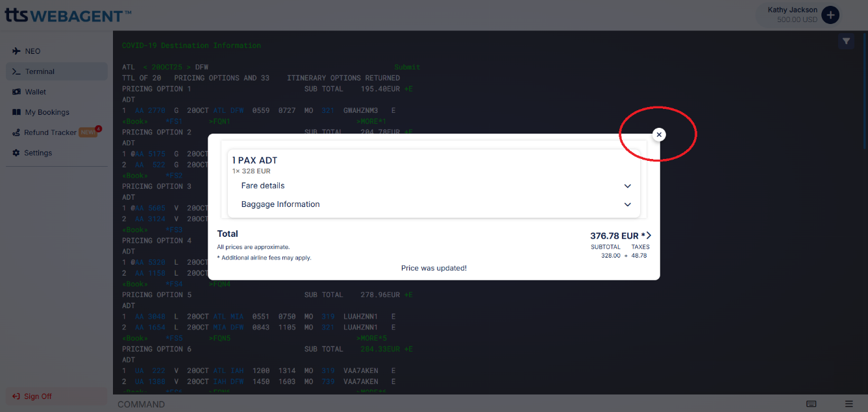Click the Settings gear icon
This screenshot has height=412, width=868.
[16, 152]
